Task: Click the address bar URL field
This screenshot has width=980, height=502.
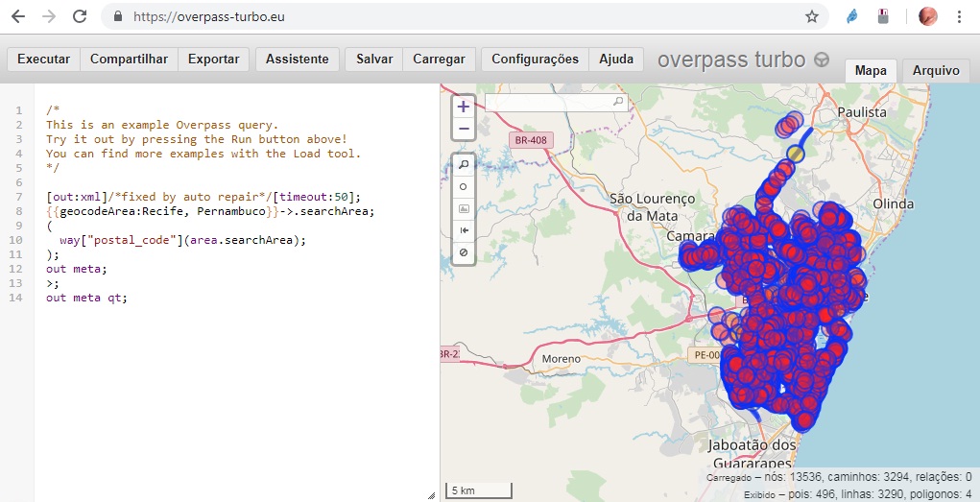Action: 463,17
